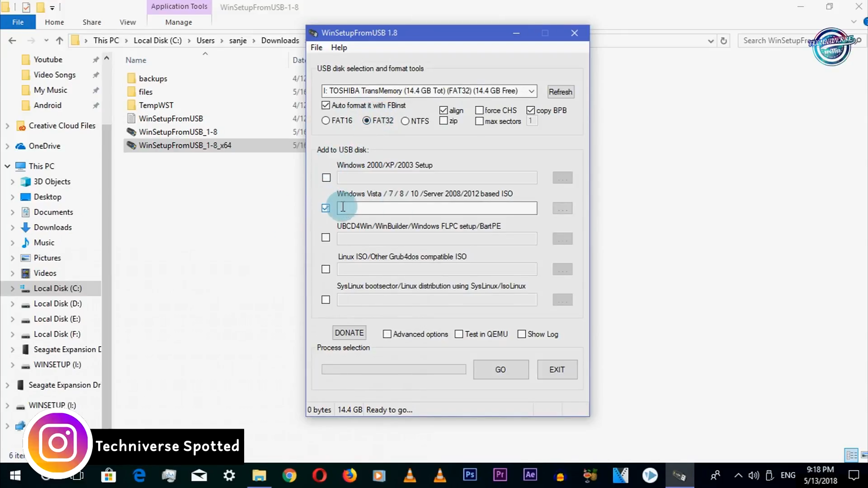868x488 pixels.
Task: Select the TempWST folder
Action: [x=156, y=105]
